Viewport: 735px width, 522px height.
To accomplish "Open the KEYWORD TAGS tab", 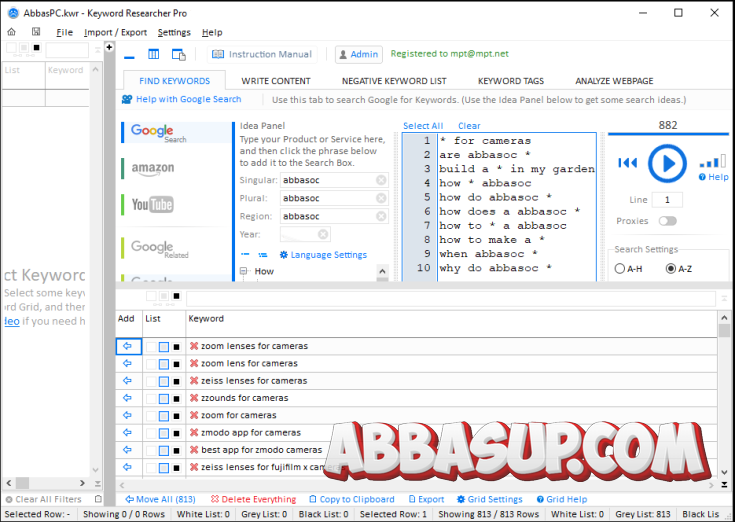I will (510, 81).
